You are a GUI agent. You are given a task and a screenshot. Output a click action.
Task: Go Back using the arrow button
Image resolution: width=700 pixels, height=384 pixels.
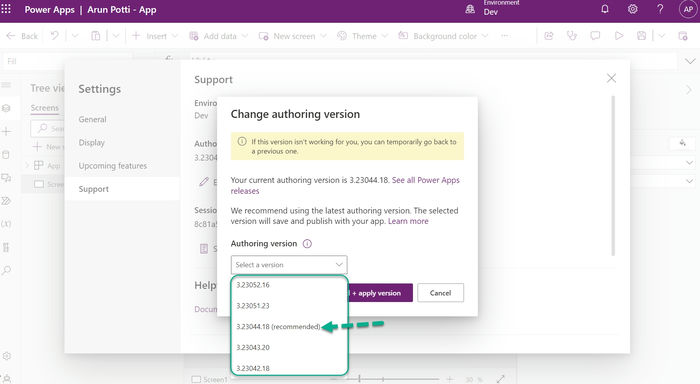pos(22,36)
